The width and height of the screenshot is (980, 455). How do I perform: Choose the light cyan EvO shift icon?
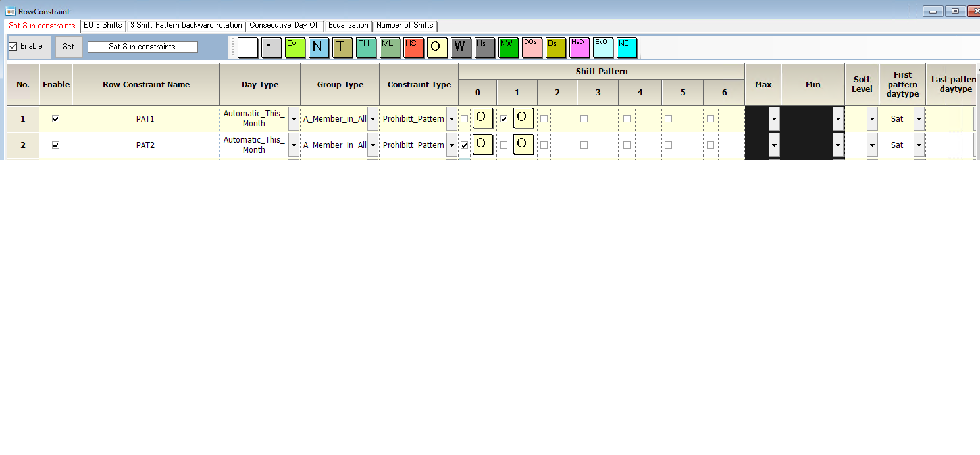click(604, 48)
